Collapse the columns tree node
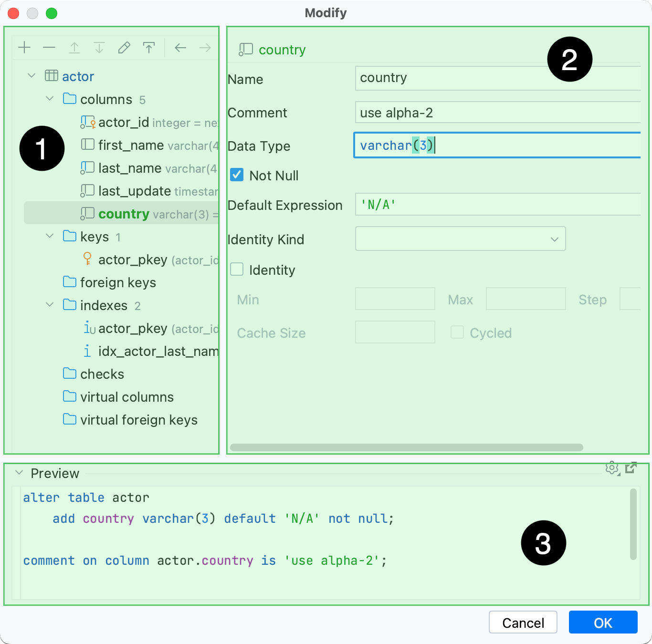Viewport: 652px width, 644px height. [50, 98]
